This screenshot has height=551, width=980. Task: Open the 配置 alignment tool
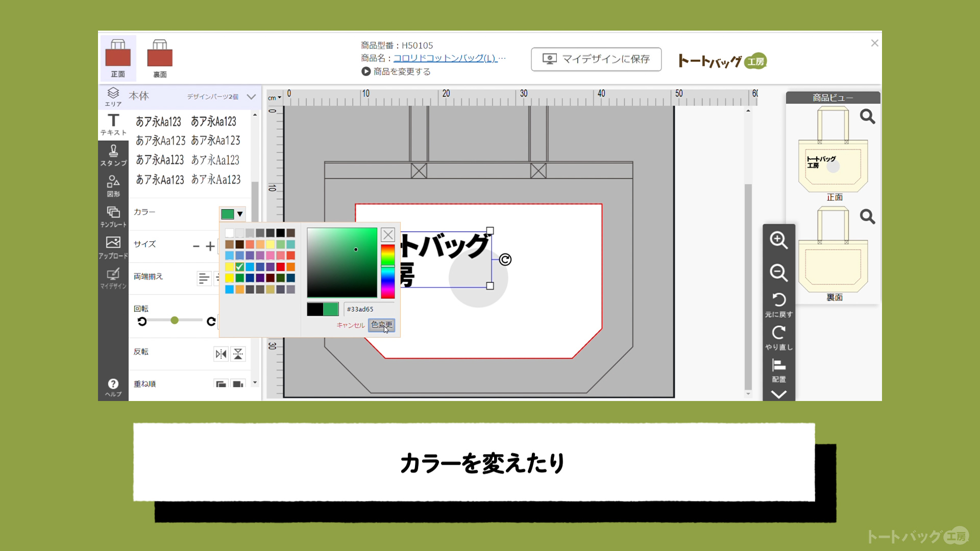pos(778,370)
